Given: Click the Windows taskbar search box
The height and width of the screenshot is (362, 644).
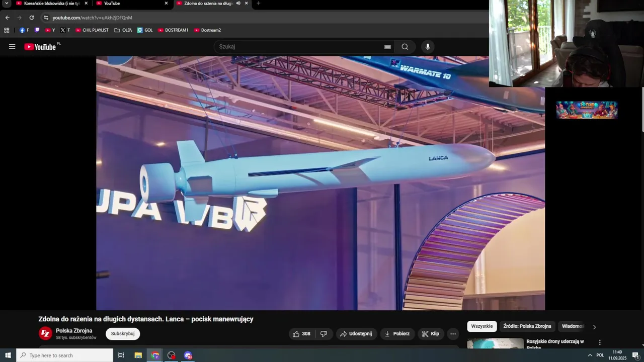Looking at the screenshot, I should 64,355.
